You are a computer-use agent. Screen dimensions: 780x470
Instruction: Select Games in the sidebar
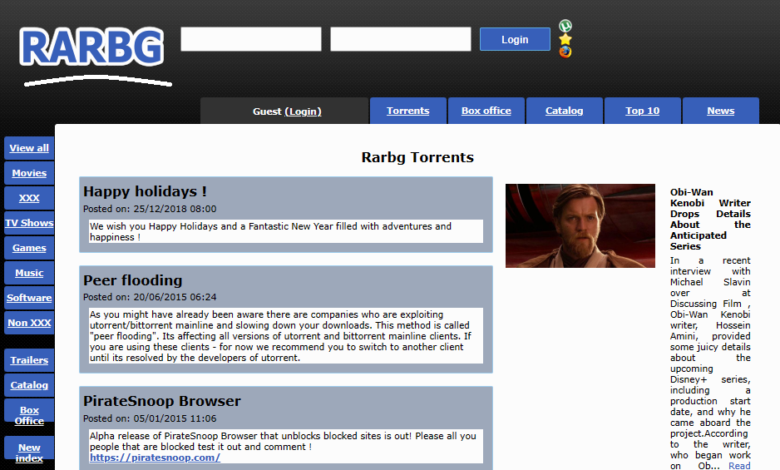[x=29, y=248]
